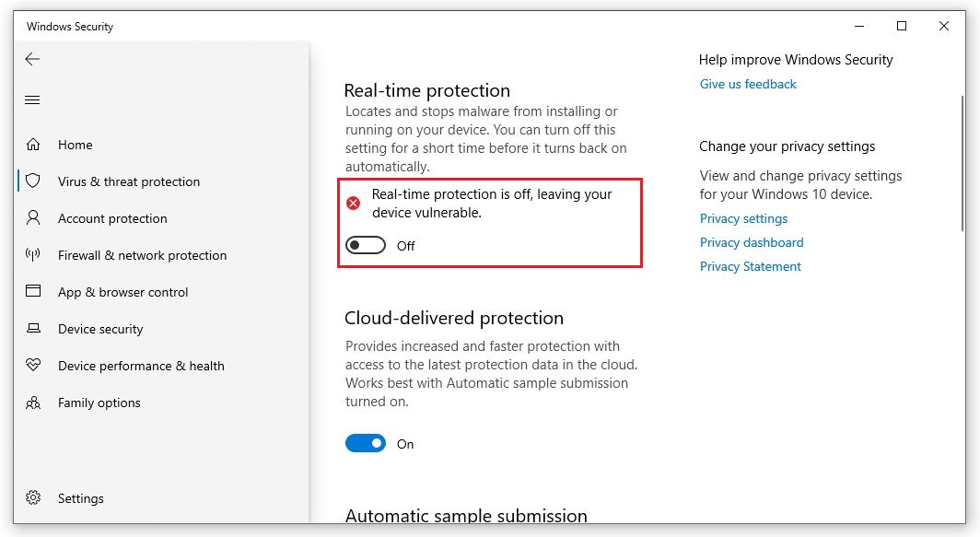Viewport: 980px width, 537px height.
Task: Click the Firewall & network protection signal icon
Action: 33,255
